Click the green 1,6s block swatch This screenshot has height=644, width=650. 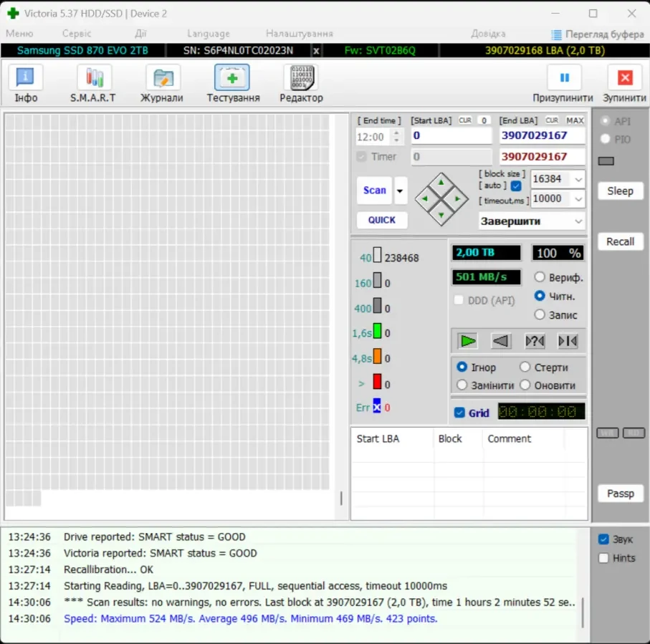377,331
